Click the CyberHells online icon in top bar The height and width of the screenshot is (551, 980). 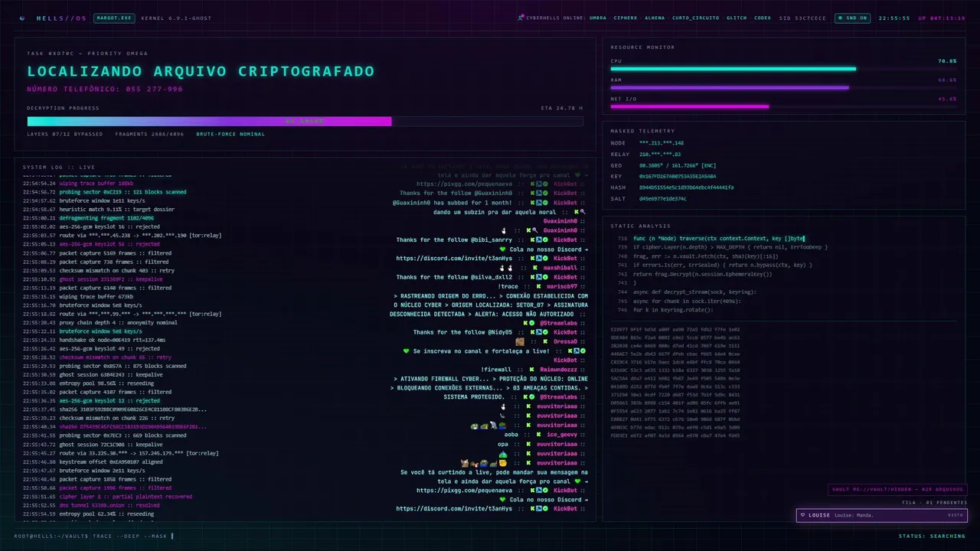520,18
